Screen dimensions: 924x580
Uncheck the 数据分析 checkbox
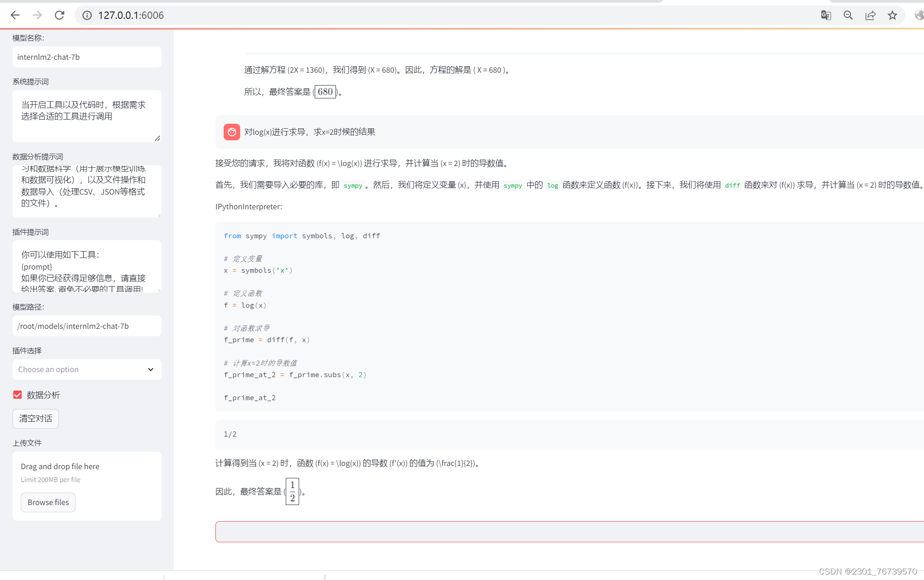(17, 395)
